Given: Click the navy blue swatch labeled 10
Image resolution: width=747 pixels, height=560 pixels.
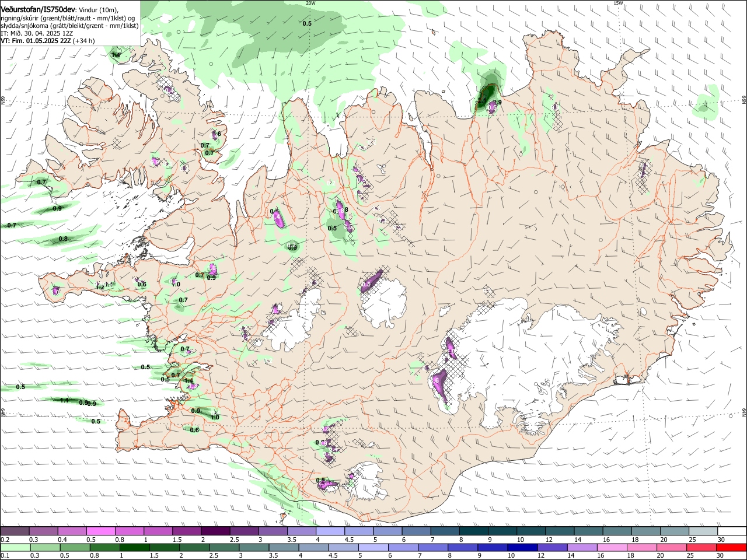Looking at the screenshot, I should 523,548.
